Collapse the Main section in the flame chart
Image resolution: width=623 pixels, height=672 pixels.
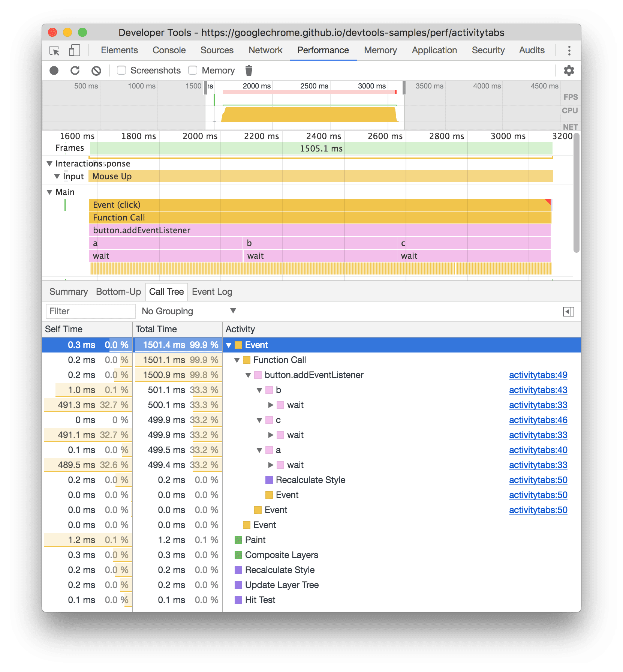49,192
